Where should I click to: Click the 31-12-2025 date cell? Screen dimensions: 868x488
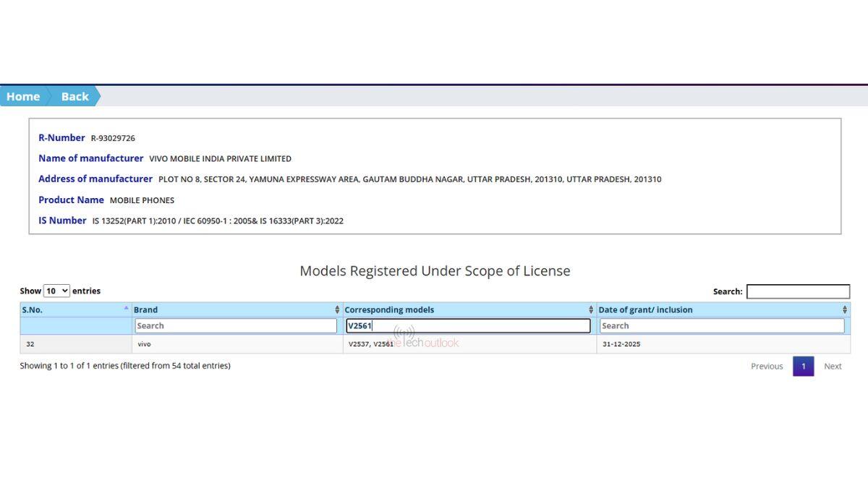pyautogui.click(x=621, y=344)
